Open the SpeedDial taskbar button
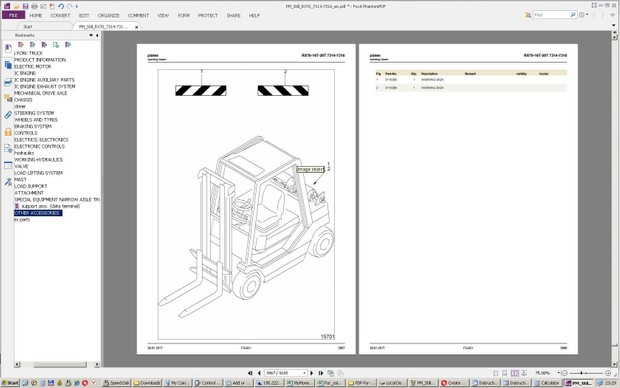Image resolution: width=620 pixels, height=388 pixels. point(116,383)
